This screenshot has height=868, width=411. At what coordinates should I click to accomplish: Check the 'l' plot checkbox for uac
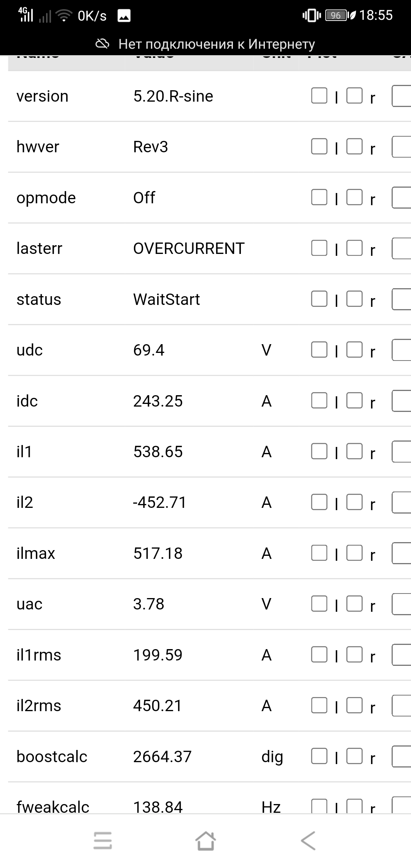[x=319, y=603]
